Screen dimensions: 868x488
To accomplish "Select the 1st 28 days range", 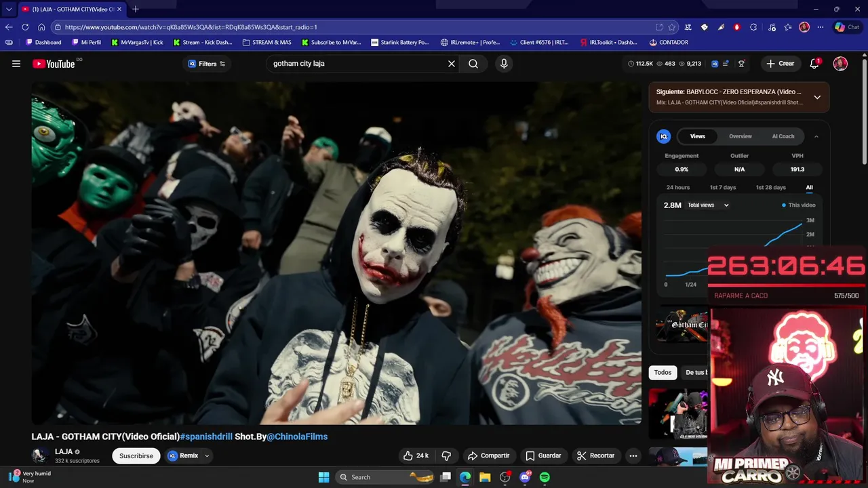I will (x=770, y=187).
